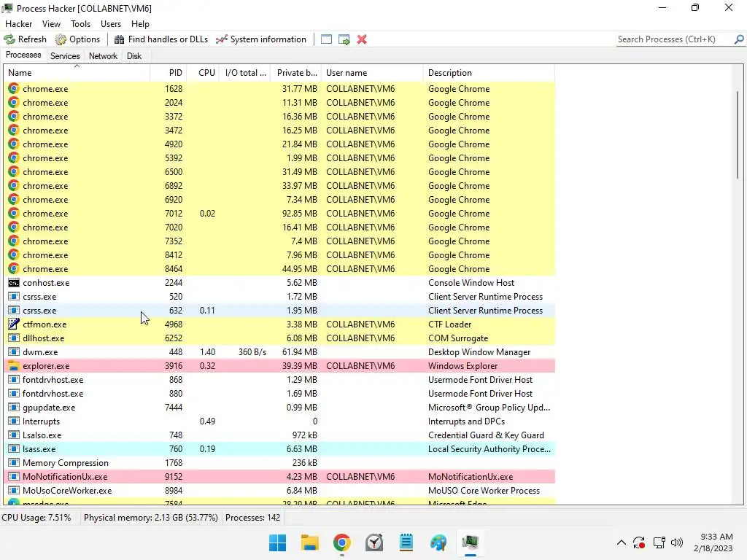Click the dwm.exe process icon
The height and width of the screenshot is (560, 747).
click(x=14, y=352)
